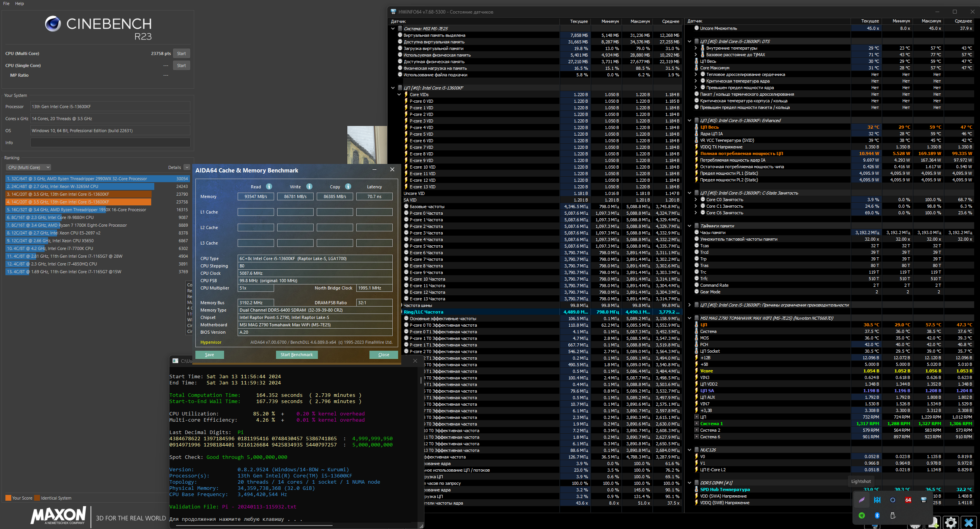The width and height of the screenshot is (980, 529).
Task: Open the Help menu in Cinebench
Action: pyautogui.click(x=19, y=3)
